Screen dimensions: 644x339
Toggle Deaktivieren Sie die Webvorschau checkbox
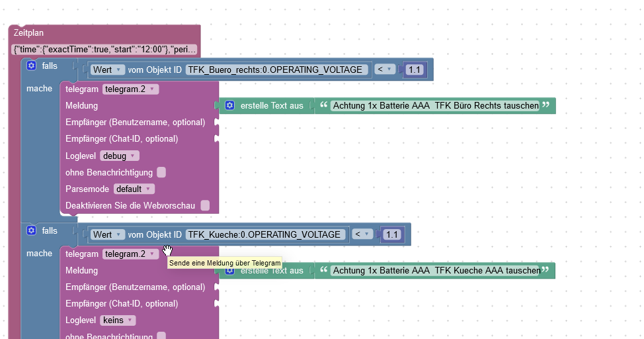pyautogui.click(x=205, y=205)
